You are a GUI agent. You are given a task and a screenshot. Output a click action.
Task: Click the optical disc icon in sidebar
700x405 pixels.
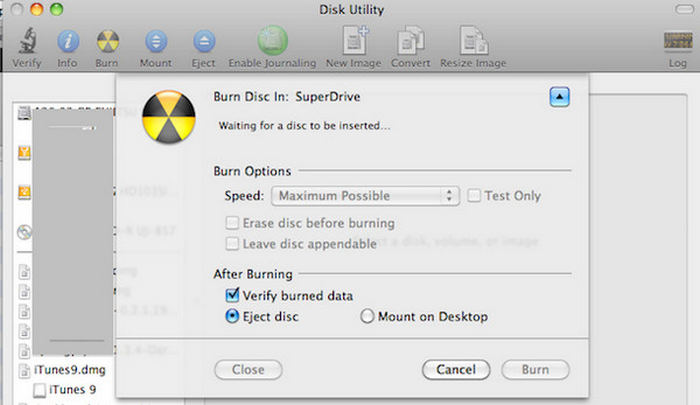[x=25, y=232]
